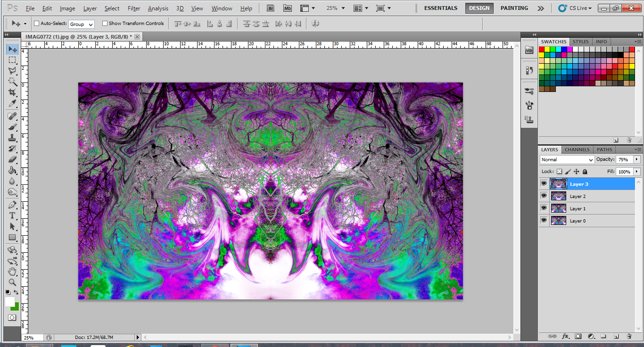Image resolution: width=644 pixels, height=347 pixels.
Task: Select the Eyedropper tool
Action: [x=12, y=103]
